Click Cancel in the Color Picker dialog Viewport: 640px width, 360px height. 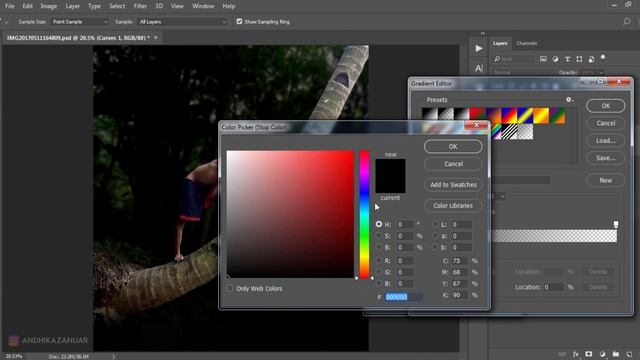(x=453, y=164)
